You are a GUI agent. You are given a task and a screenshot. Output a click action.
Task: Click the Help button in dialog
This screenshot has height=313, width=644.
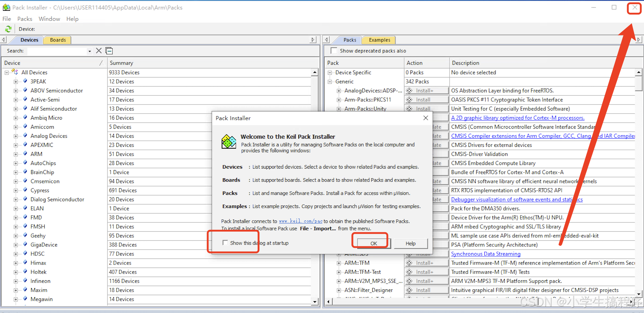(x=410, y=243)
